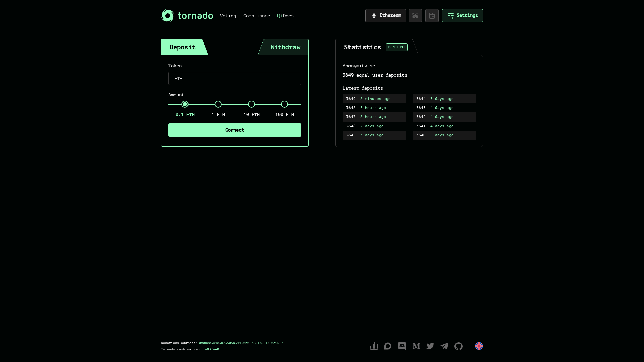
Task: Select the 1 ETH amount
Action: point(218,104)
